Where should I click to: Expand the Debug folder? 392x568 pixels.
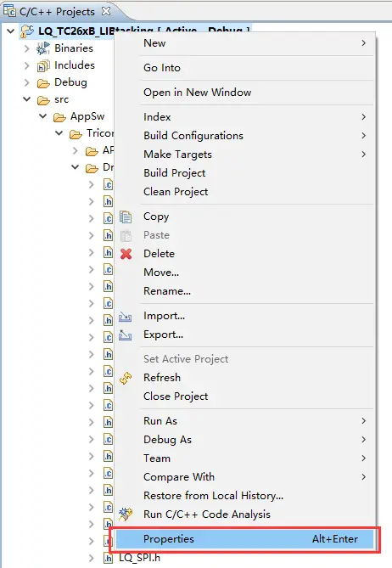pos(27,82)
